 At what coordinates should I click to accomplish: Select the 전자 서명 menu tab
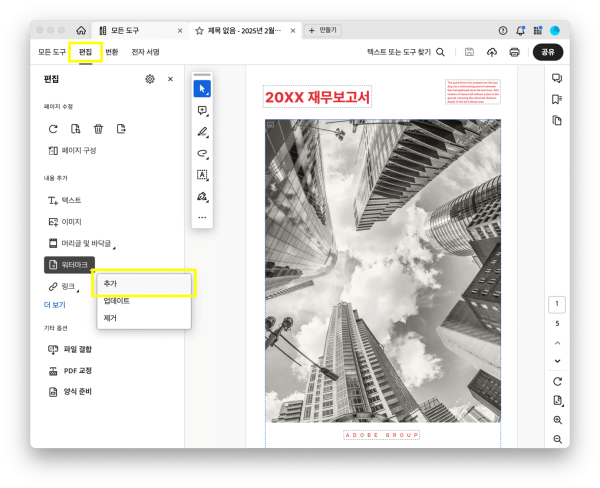point(145,52)
